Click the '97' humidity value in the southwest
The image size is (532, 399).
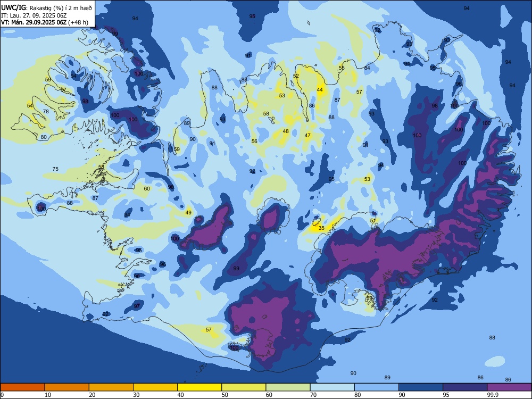tap(136, 306)
